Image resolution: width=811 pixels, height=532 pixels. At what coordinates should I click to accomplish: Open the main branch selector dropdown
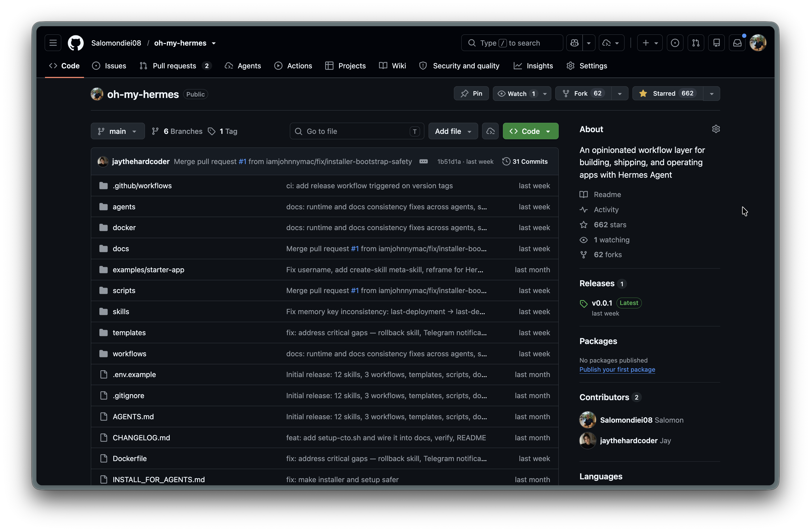[x=118, y=131]
